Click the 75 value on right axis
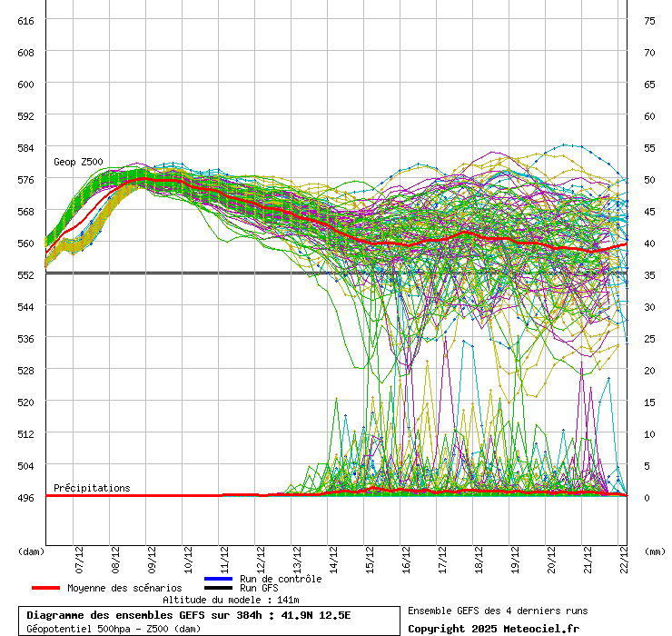The width and height of the screenshot is (672, 636). click(x=649, y=20)
